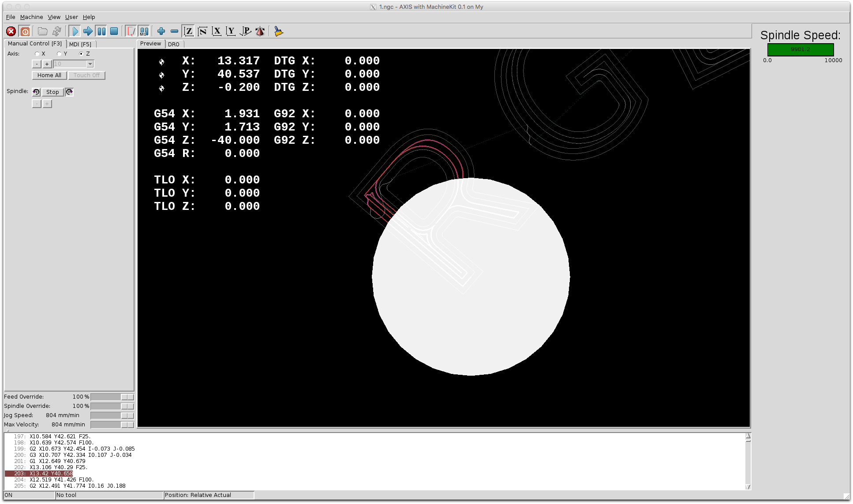Toggle the optional pause M1 button
This screenshot has width=853, height=504.
[144, 31]
